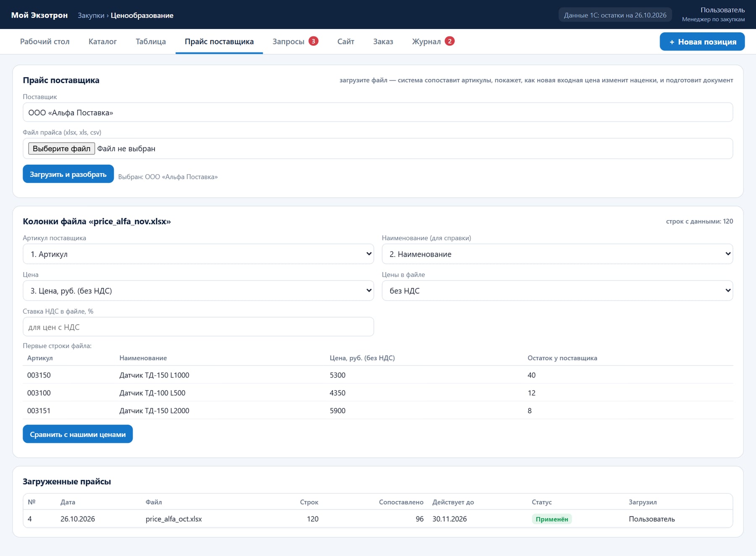Click the price value 4350

pyautogui.click(x=338, y=393)
